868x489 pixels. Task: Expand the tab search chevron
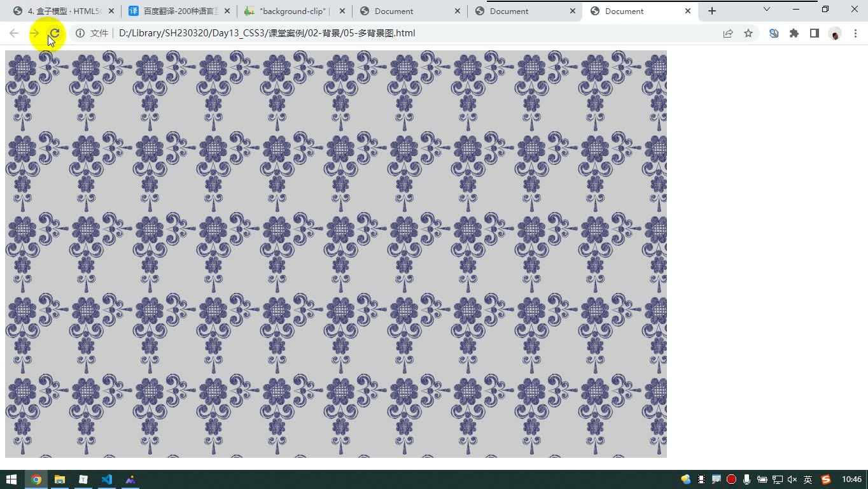click(x=767, y=10)
